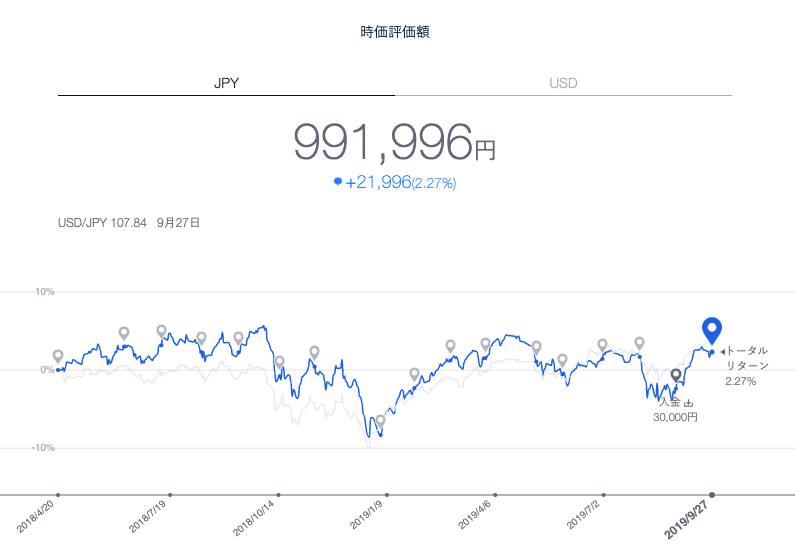Switch to the USD tab
This screenshot has width=795, height=559.
click(x=563, y=83)
